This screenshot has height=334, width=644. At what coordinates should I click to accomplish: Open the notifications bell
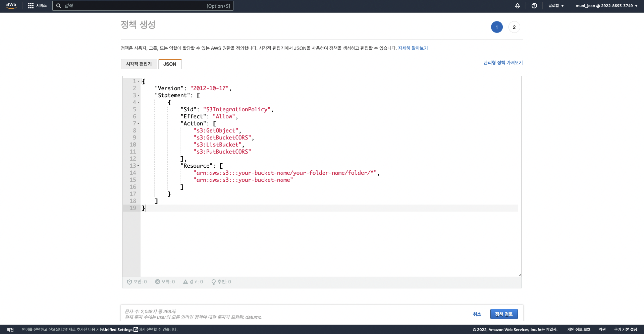point(518,6)
